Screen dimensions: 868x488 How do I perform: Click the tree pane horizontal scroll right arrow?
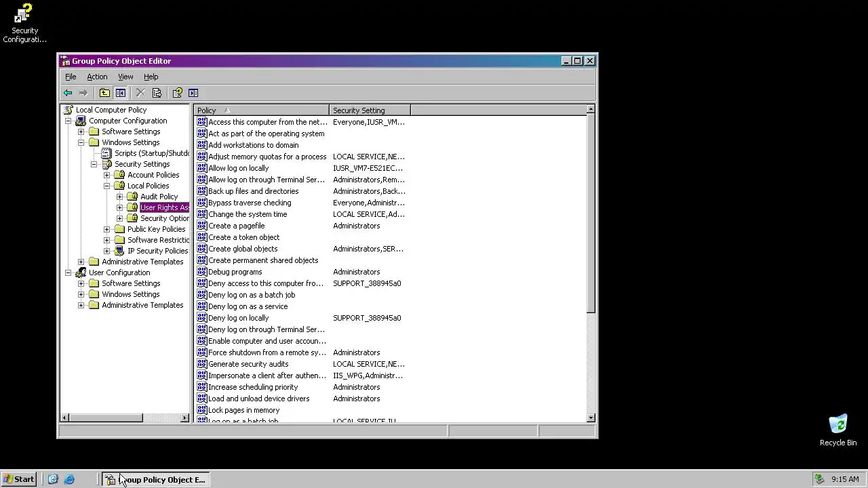[x=185, y=418]
